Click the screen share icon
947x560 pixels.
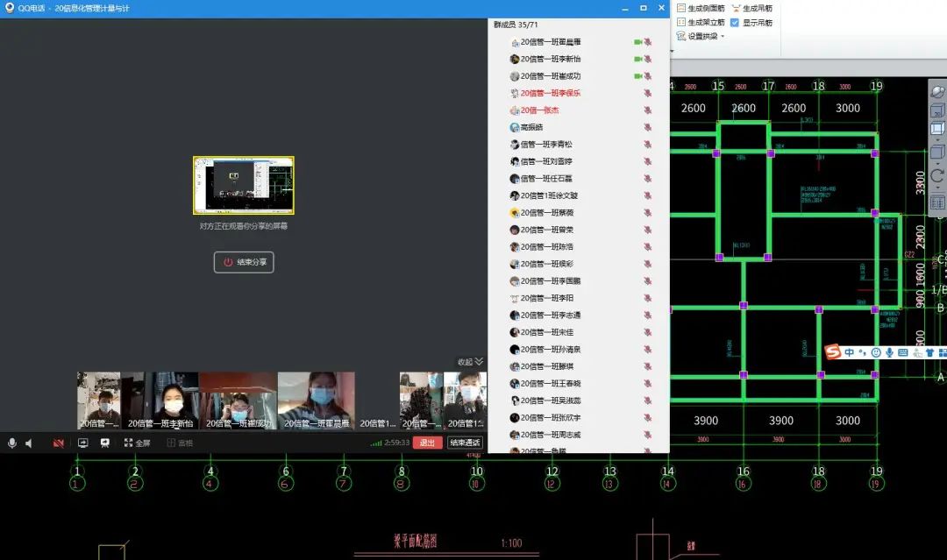point(83,443)
